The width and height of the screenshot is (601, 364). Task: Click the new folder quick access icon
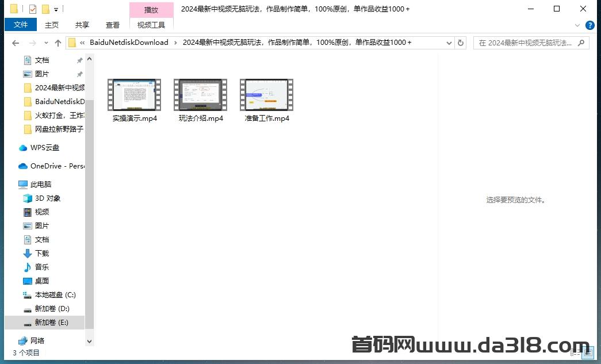[x=45, y=9]
